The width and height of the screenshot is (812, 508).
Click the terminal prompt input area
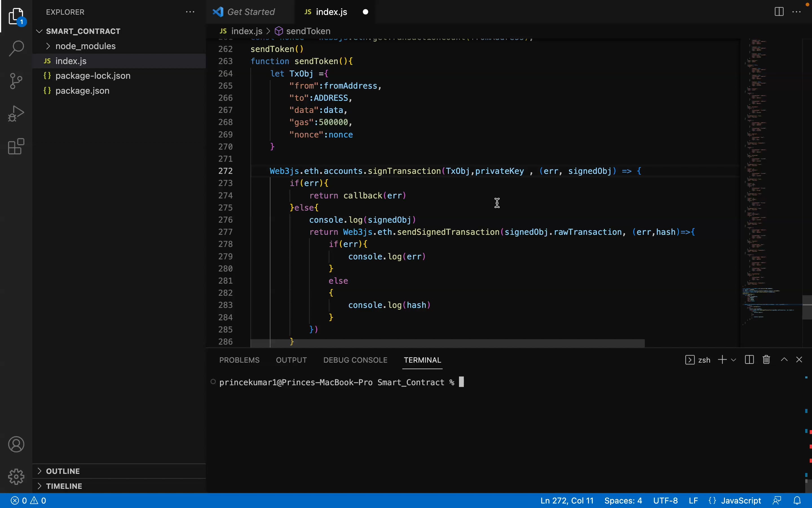tap(461, 382)
